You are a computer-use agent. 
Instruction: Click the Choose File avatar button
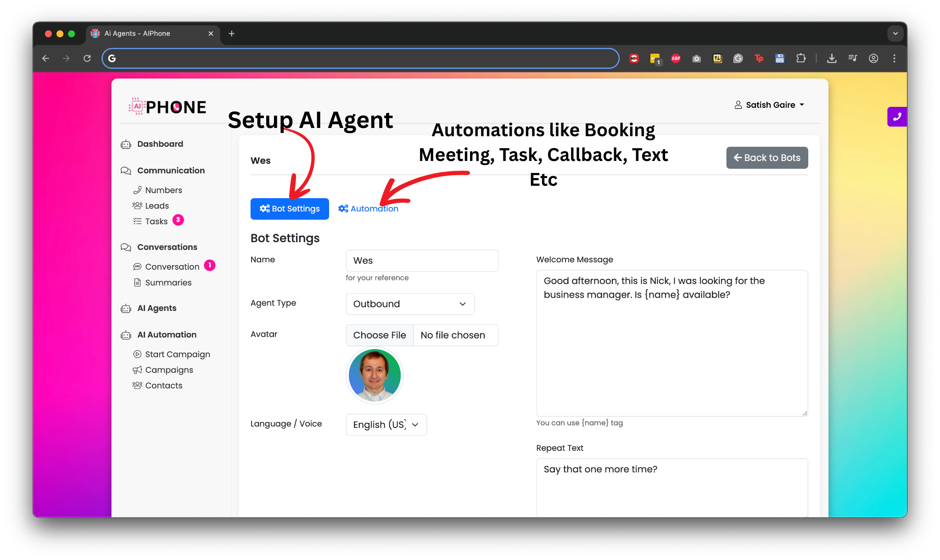[380, 335]
